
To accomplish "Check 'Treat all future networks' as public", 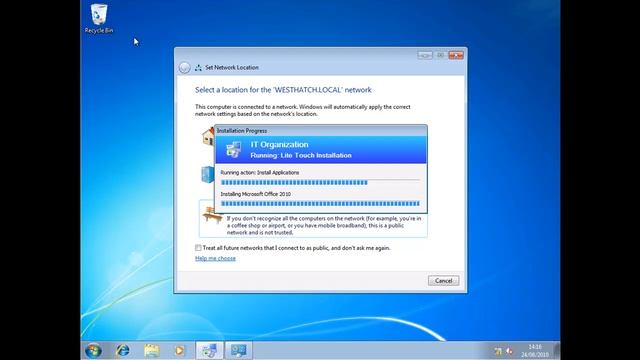I will coord(198,248).
